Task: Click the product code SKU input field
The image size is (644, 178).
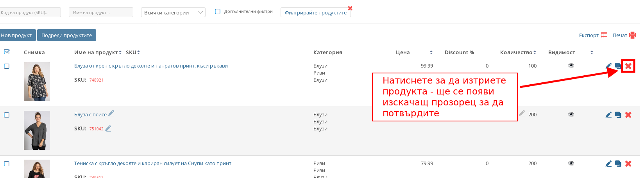Action: click(x=30, y=12)
